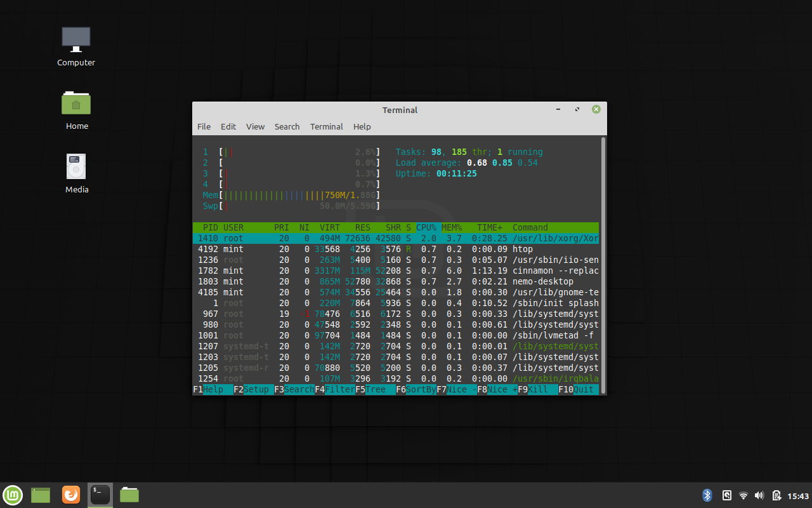812x508 pixels.
Task: Select the /sbin/lvmetad -f process row
Action: click(x=396, y=335)
